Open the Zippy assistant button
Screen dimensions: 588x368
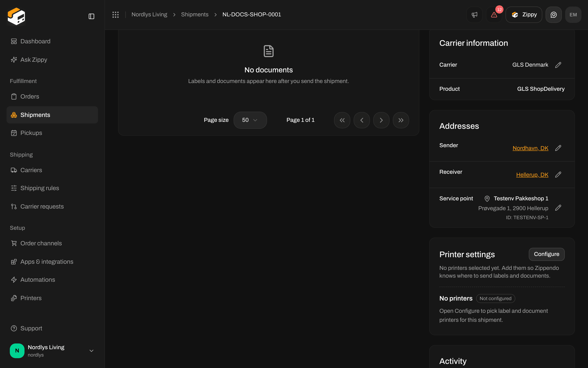[524, 15]
